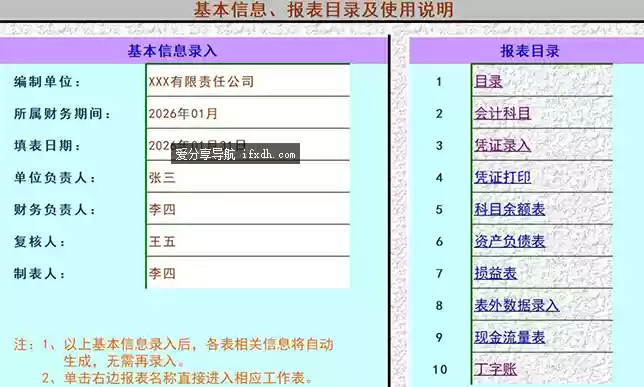Click the 财务负责人 label
This screenshot has height=387, width=644.
coord(55,210)
